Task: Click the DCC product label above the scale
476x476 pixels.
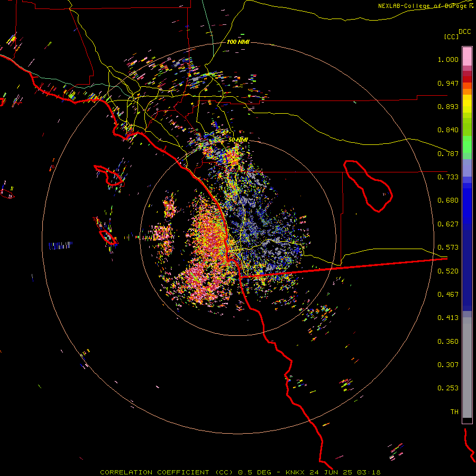Action: pyautogui.click(x=464, y=32)
